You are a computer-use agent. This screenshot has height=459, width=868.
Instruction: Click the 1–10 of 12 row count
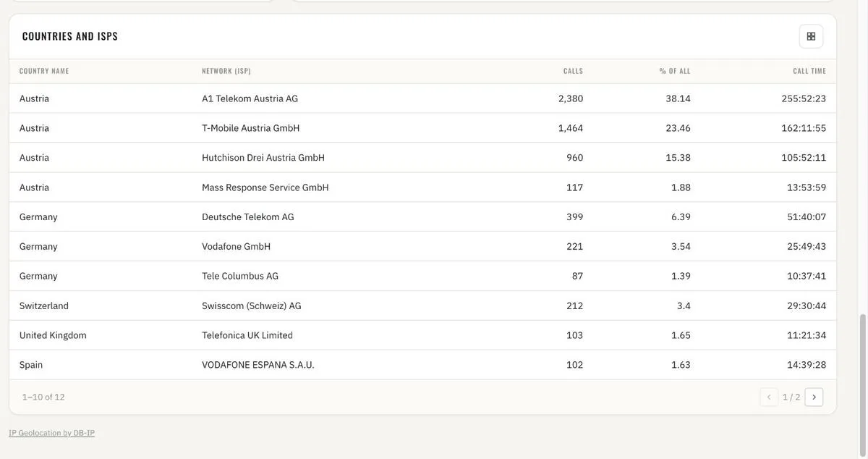[43, 397]
